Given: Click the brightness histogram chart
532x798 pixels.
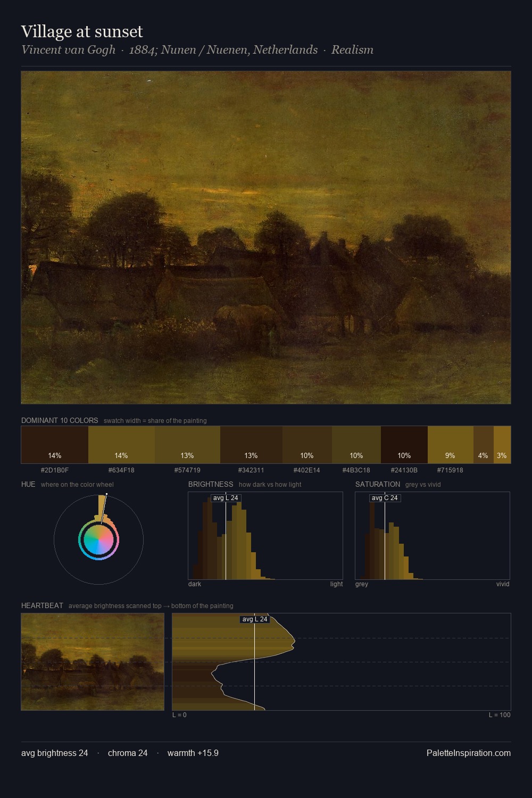Looking at the screenshot, I should pyautogui.click(x=265, y=536).
